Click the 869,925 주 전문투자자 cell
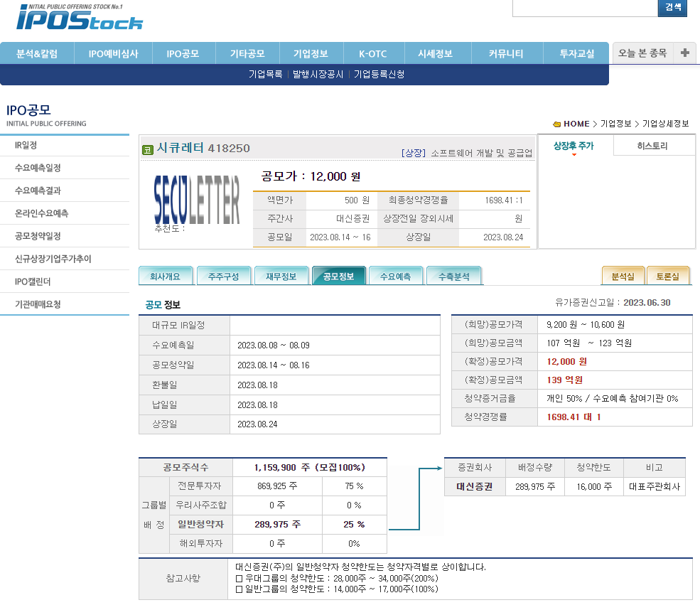Image resolution: width=700 pixels, height=605 pixels. point(276,486)
